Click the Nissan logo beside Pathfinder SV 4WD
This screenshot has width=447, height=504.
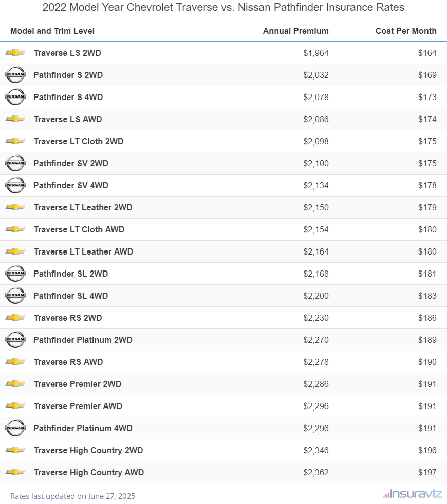coord(15,185)
